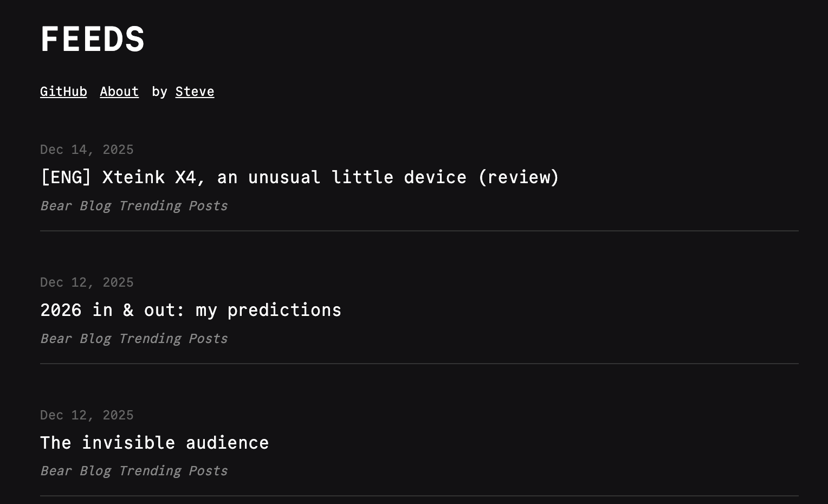Click the FEEDS page heading
Viewport: 828px width, 504px height.
[x=93, y=40]
